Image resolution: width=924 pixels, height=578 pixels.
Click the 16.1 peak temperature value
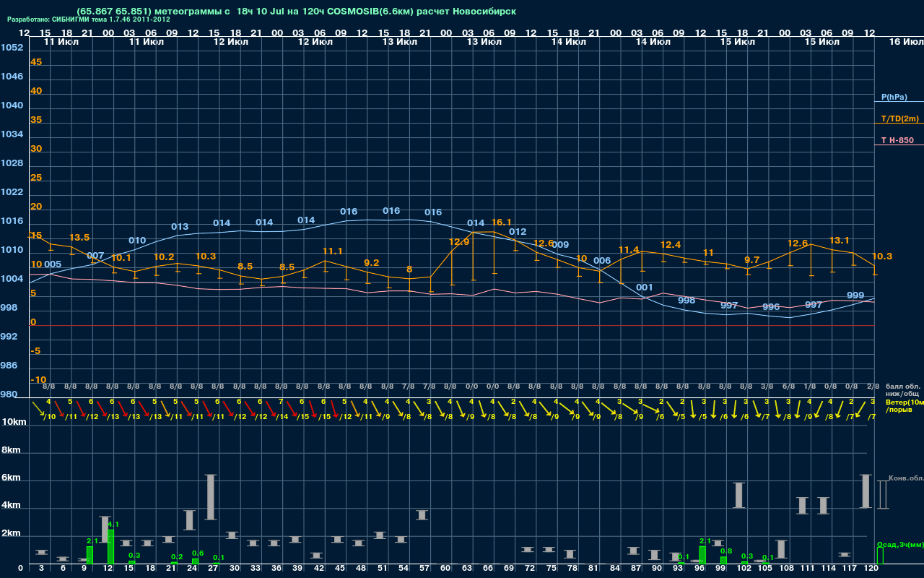click(502, 223)
